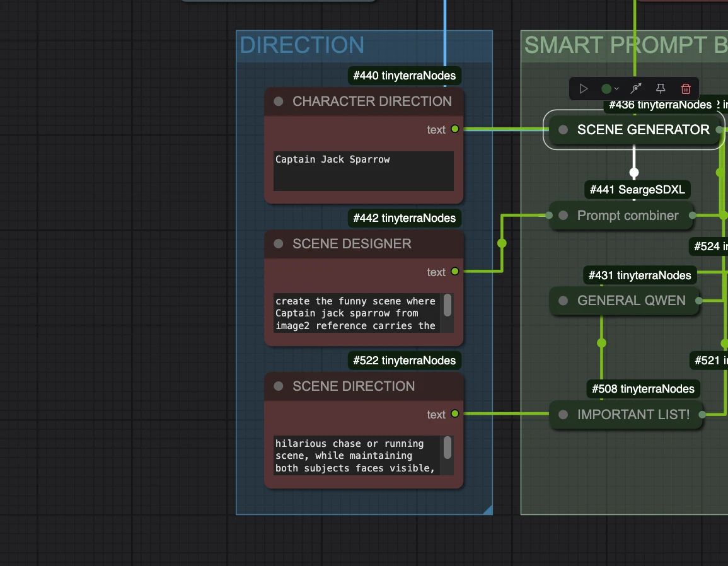728x566 pixels.
Task: Expand the collapsed GENERAL QWEN node
Action: coord(563,301)
